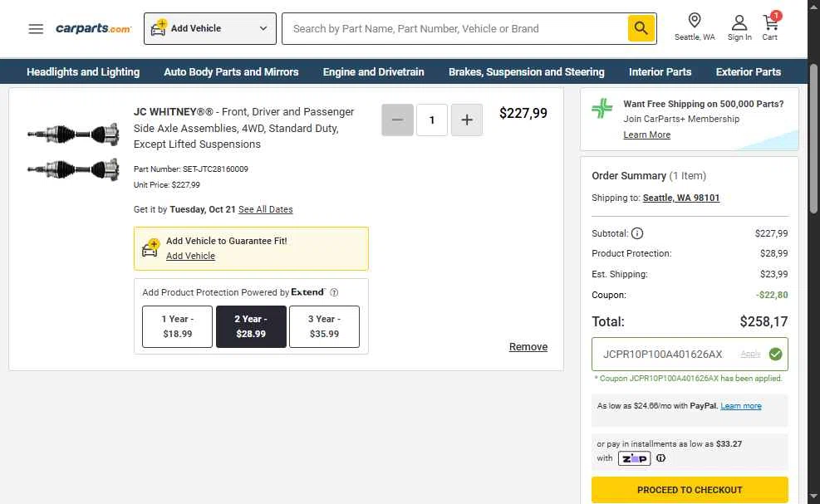820x504 pixels.
Task: Click Product Protection $28,99 value
Action: tap(773, 253)
